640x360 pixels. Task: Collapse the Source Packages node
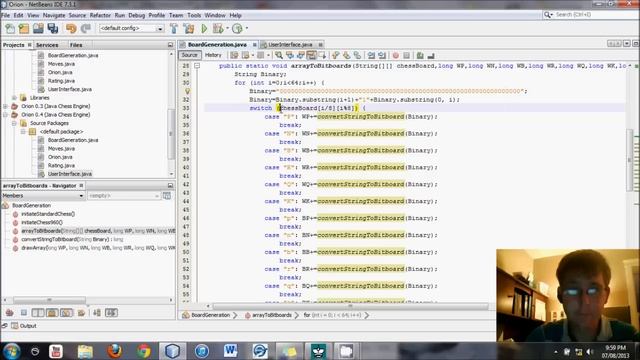pyautogui.click(x=14, y=123)
